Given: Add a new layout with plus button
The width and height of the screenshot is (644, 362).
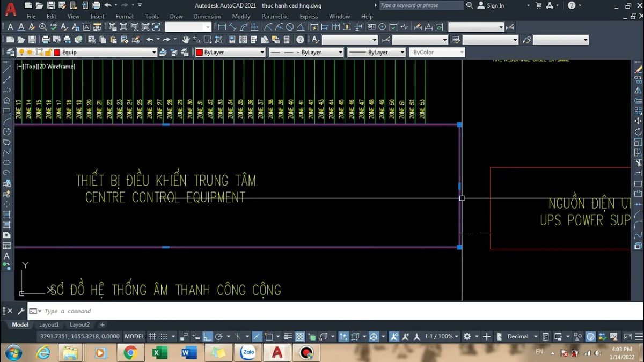Looking at the screenshot, I should [103, 325].
